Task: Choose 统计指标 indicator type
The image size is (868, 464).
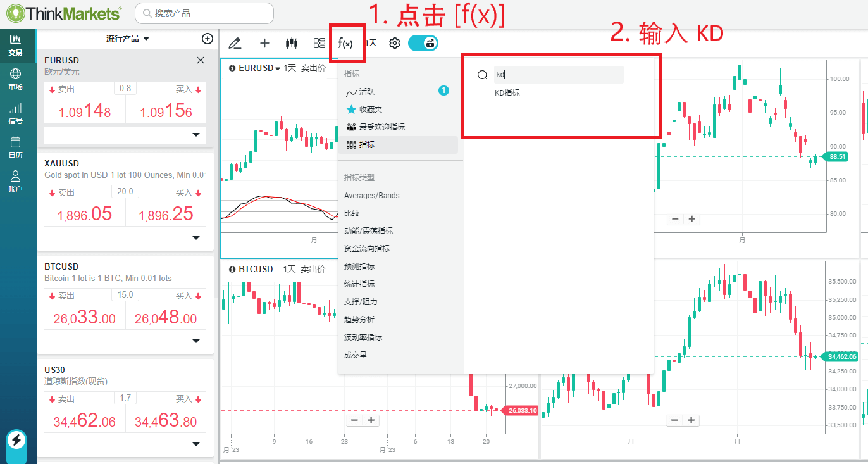Action: point(359,284)
